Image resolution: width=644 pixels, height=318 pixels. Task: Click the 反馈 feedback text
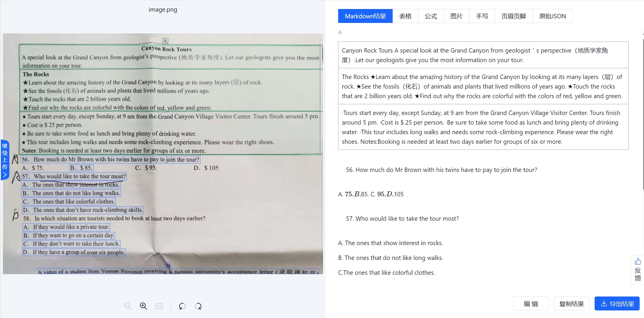pos(638,274)
